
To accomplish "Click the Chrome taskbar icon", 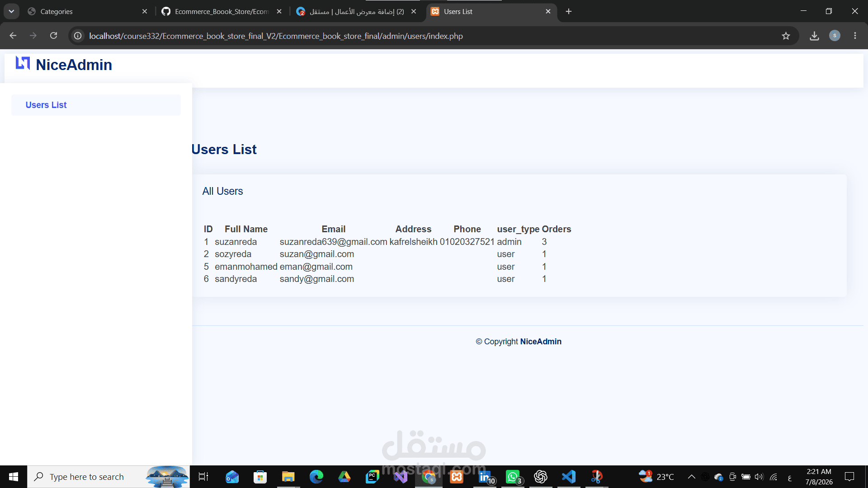I will click(429, 477).
